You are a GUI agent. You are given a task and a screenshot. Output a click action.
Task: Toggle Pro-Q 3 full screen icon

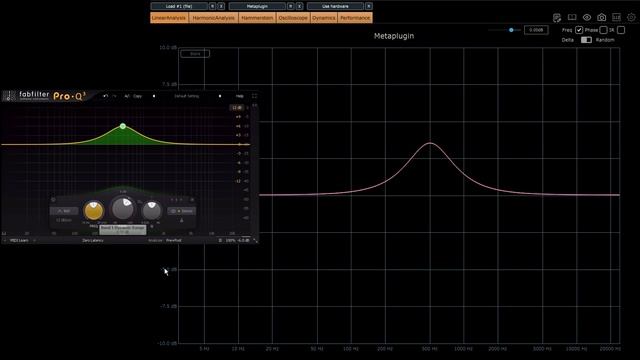tap(254, 96)
